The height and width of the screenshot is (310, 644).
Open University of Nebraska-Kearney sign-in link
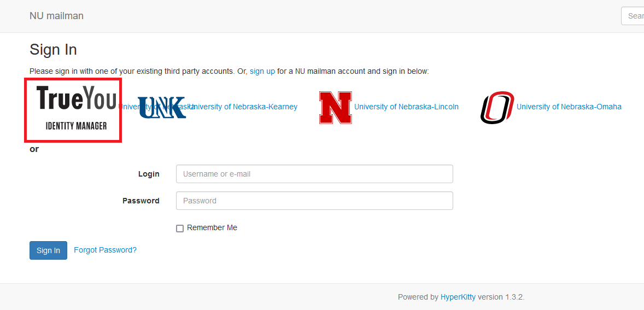click(x=243, y=107)
